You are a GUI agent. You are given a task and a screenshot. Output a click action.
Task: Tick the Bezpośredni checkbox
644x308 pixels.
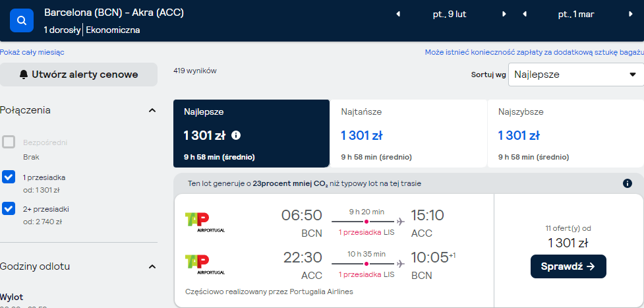pyautogui.click(x=9, y=142)
